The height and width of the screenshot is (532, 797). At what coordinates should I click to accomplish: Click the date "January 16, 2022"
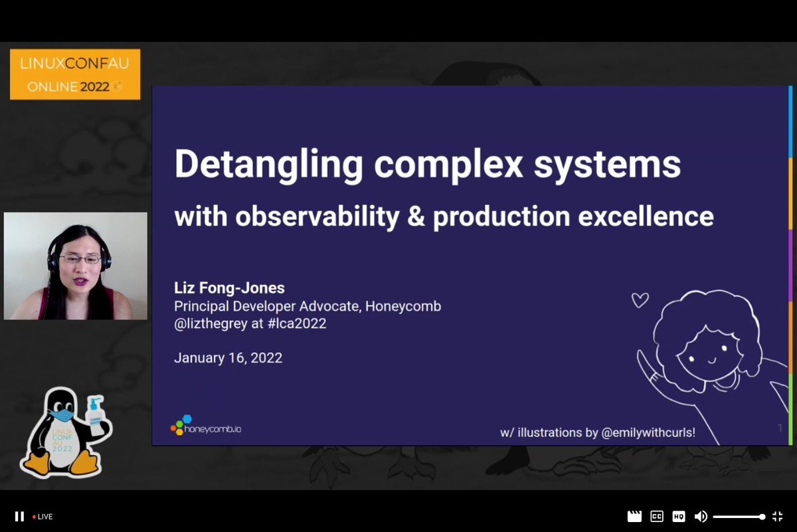(x=228, y=358)
